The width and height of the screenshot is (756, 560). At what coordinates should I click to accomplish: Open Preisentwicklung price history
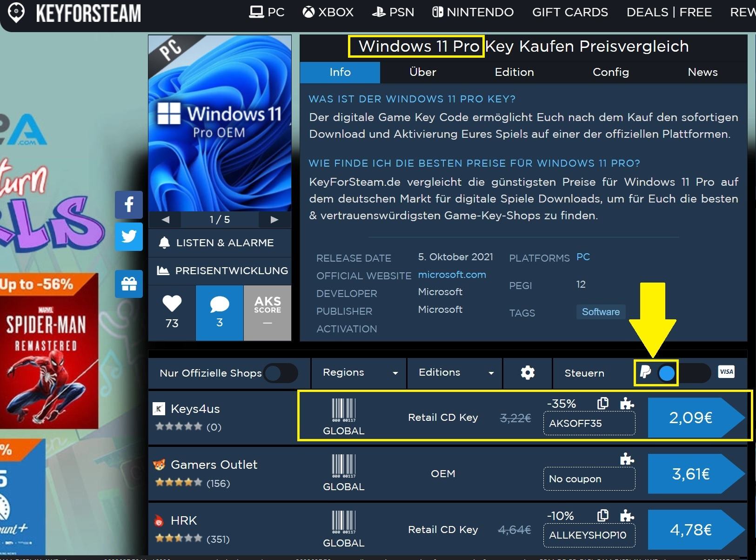click(220, 270)
